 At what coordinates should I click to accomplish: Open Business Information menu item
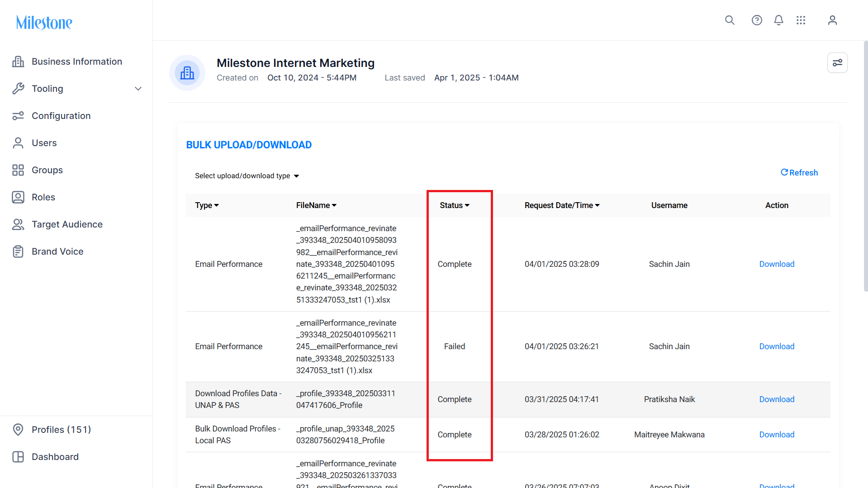click(x=76, y=62)
